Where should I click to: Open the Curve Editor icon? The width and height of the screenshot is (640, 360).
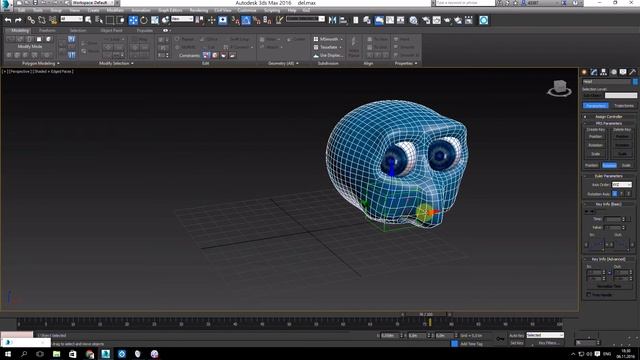click(390, 20)
